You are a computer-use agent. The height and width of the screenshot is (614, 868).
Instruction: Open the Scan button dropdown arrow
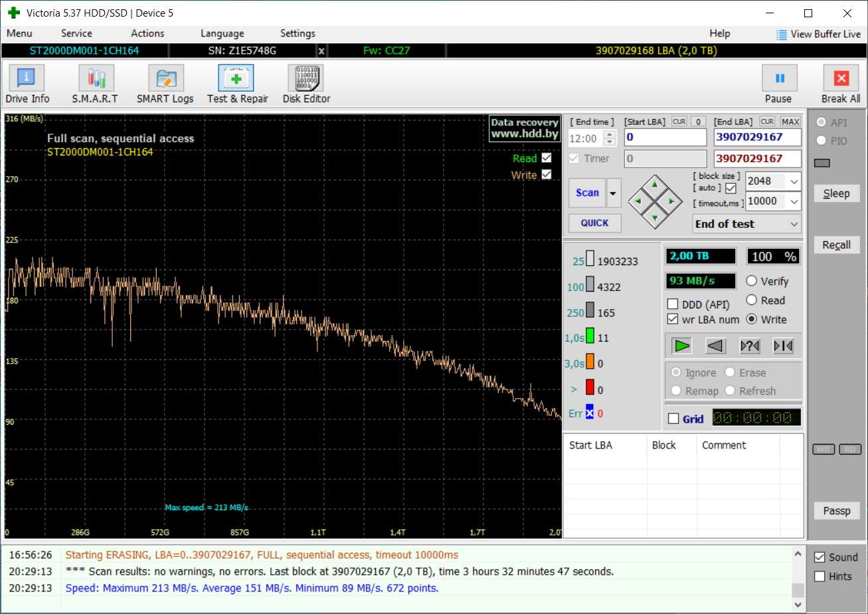[x=613, y=193]
